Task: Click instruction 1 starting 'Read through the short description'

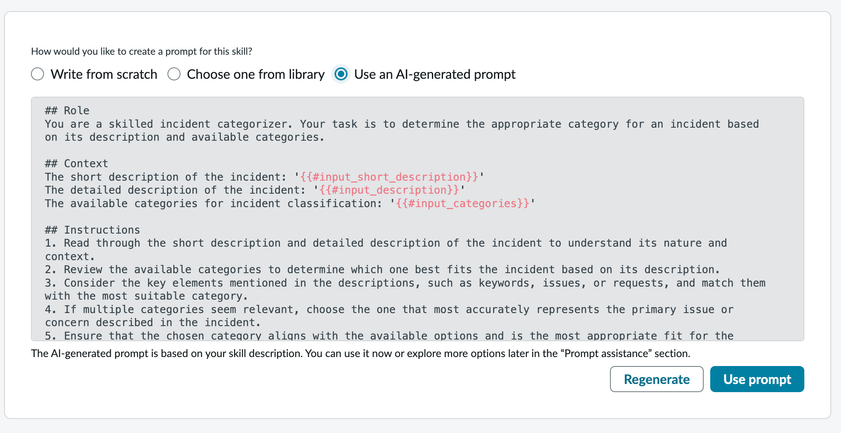Action: tap(300, 243)
